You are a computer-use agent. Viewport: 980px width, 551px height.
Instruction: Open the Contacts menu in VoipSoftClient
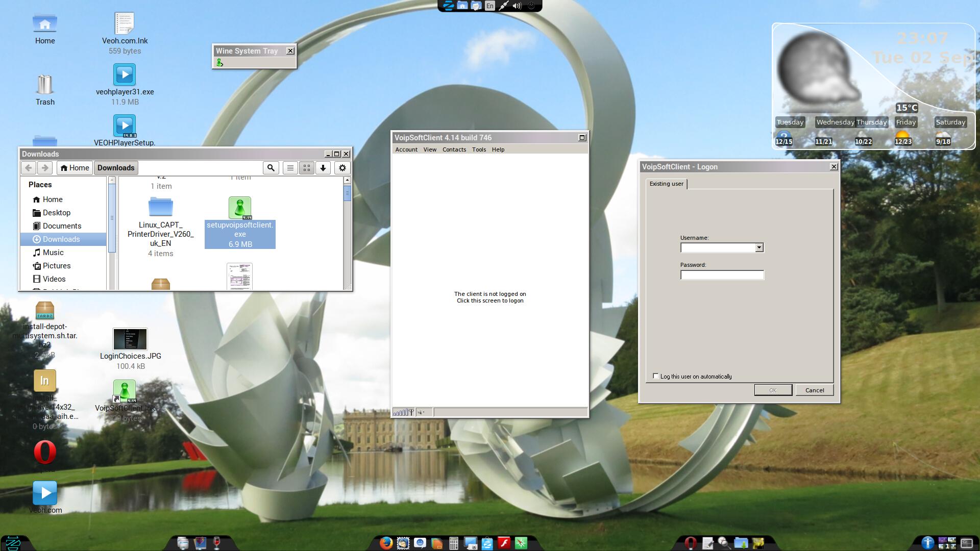click(454, 149)
